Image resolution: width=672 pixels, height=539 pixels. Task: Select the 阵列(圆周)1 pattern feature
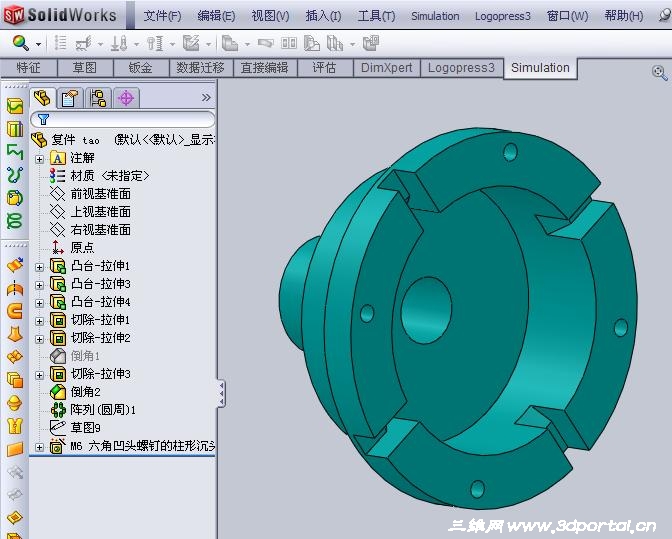[x=103, y=410]
